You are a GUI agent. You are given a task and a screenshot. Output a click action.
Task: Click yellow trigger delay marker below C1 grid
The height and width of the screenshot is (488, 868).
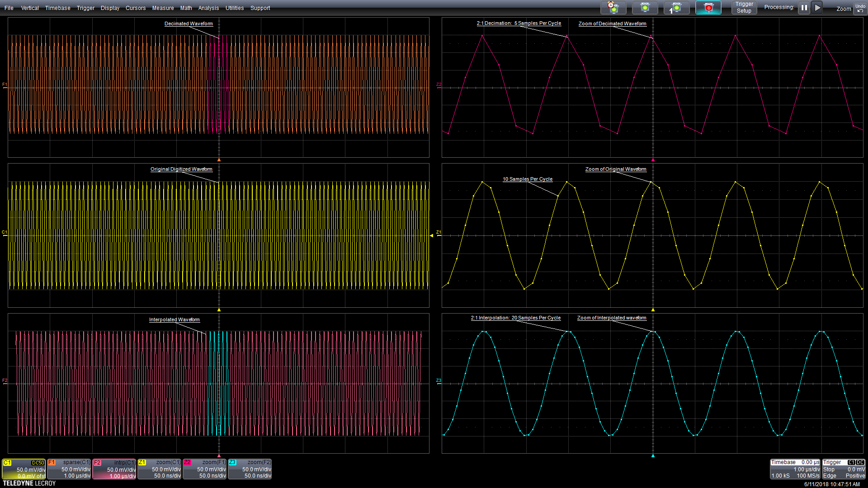[219, 310]
